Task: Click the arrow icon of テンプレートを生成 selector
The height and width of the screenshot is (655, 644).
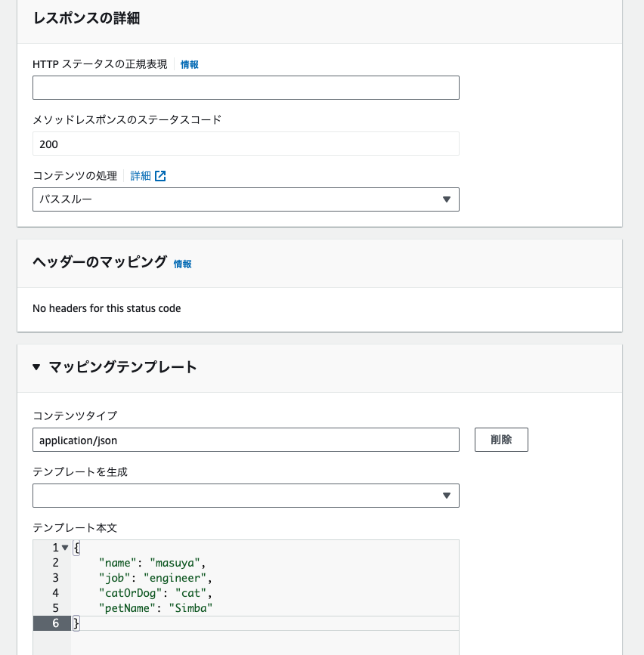Action: coord(446,496)
